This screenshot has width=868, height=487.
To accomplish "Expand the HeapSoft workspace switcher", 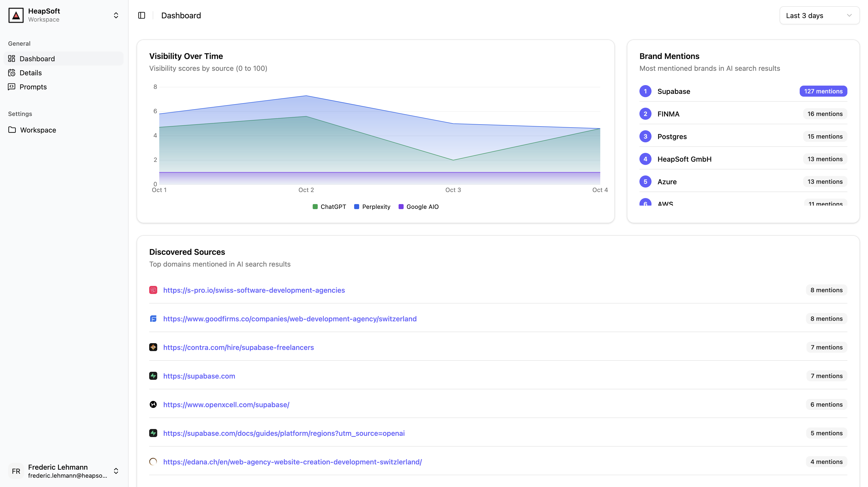I will coord(116,16).
